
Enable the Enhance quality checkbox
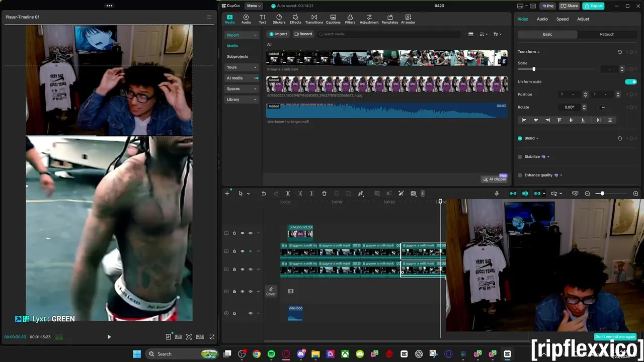pyautogui.click(x=520, y=175)
